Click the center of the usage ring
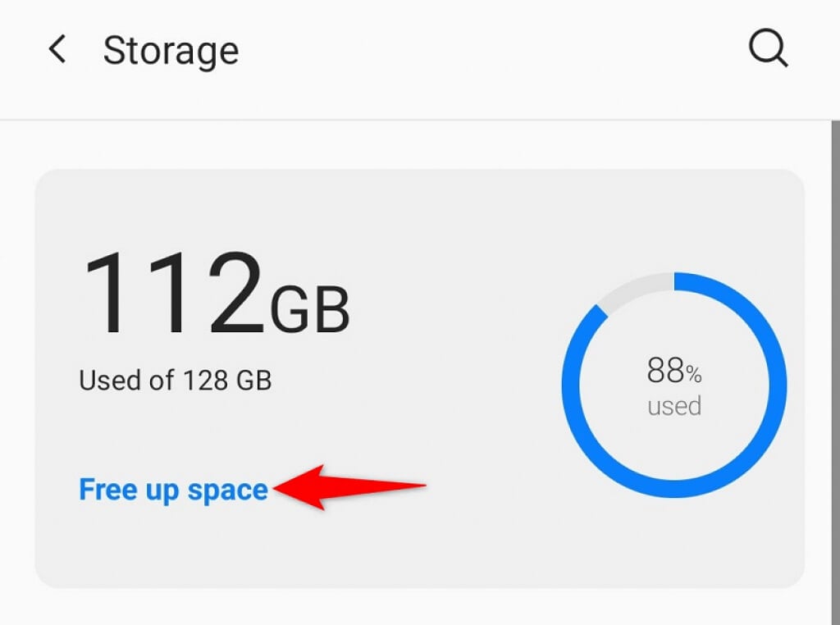The width and height of the screenshot is (840, 625). click(674, 387)
